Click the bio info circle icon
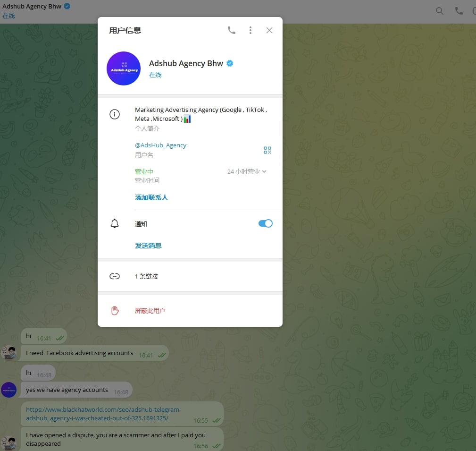 [x=115, y=114]
